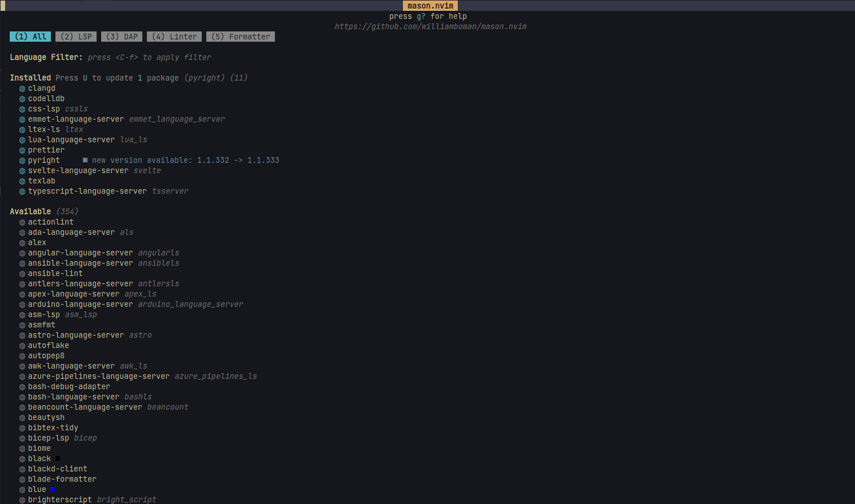Select the clangd package name
Screen dimensions: 855x504
coord(42,88)
